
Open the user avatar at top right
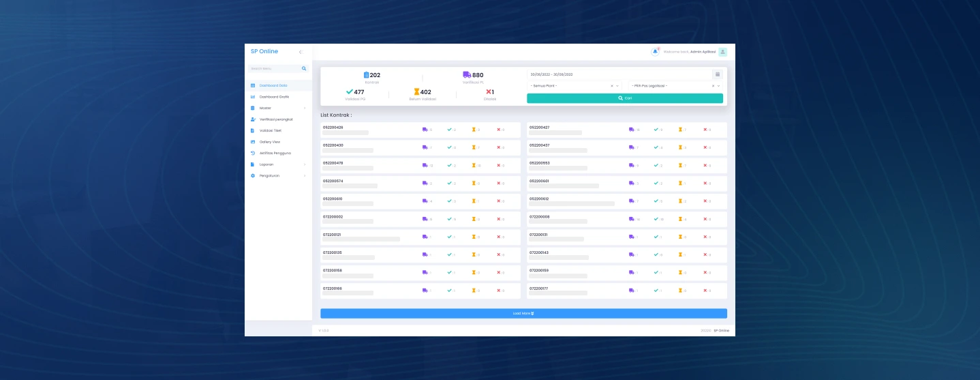click(x=723, y=52)
